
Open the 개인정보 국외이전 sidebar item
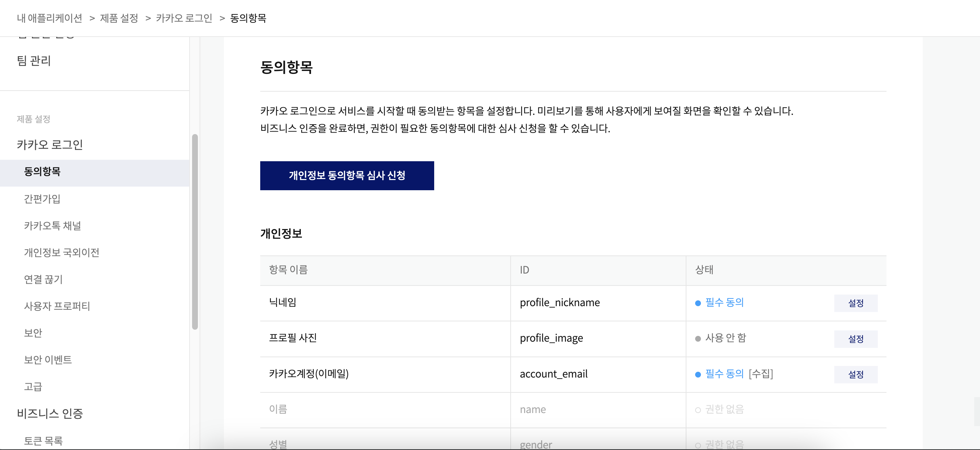coord(62,252)
